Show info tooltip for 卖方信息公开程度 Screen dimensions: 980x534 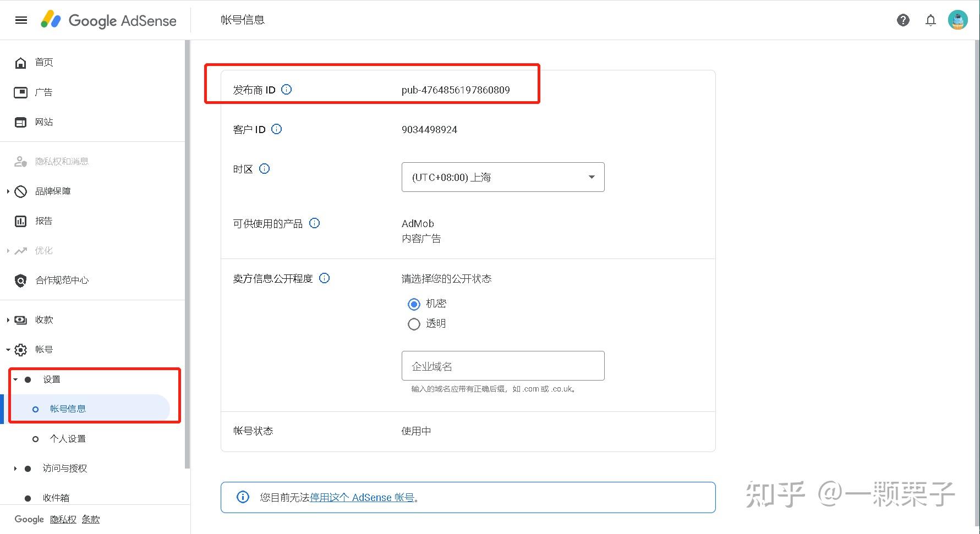tap(325, 278)
